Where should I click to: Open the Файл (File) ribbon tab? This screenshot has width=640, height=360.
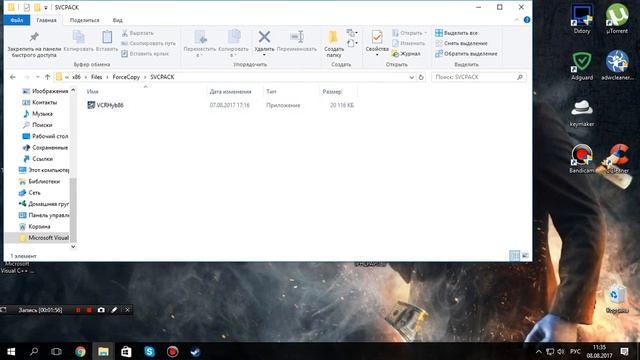(17, 20)
